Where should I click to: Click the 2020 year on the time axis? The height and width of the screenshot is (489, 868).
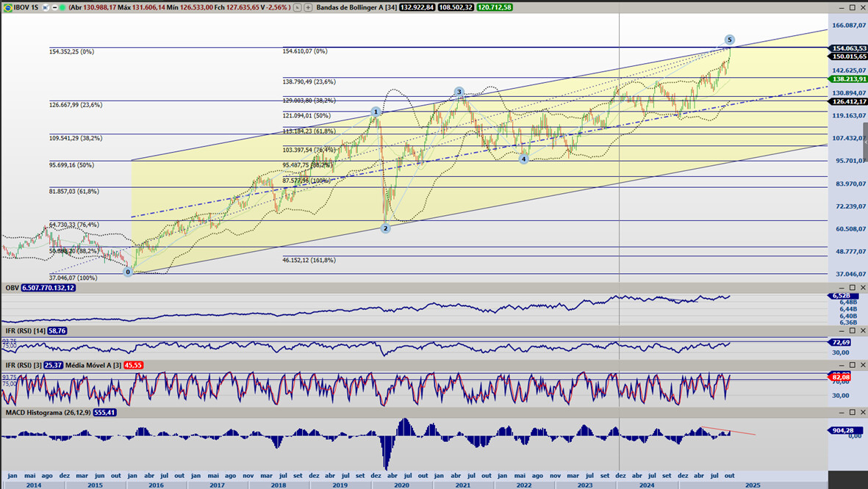(x=401, y=485)
